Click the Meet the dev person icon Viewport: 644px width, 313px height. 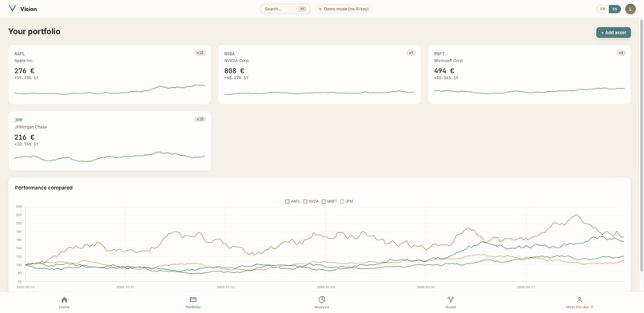click(x=579, y=300)
